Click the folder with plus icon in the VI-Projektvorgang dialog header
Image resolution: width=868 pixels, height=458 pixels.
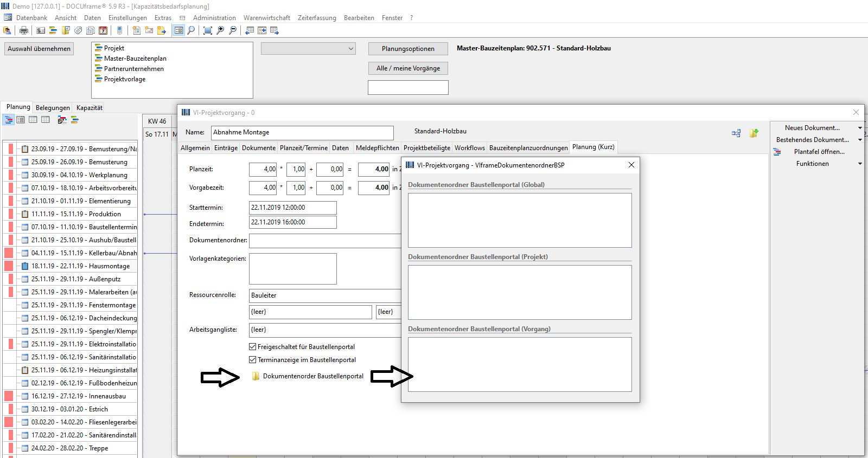(x=754, y=133)
